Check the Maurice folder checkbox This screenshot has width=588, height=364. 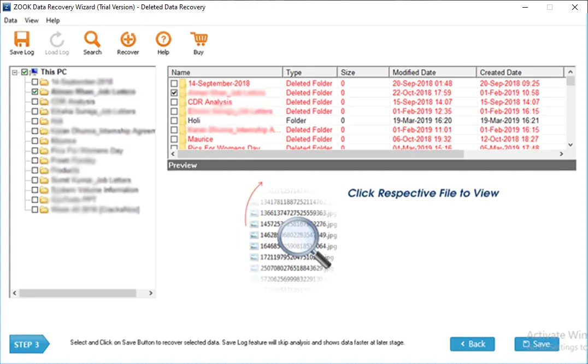[174, 139]
